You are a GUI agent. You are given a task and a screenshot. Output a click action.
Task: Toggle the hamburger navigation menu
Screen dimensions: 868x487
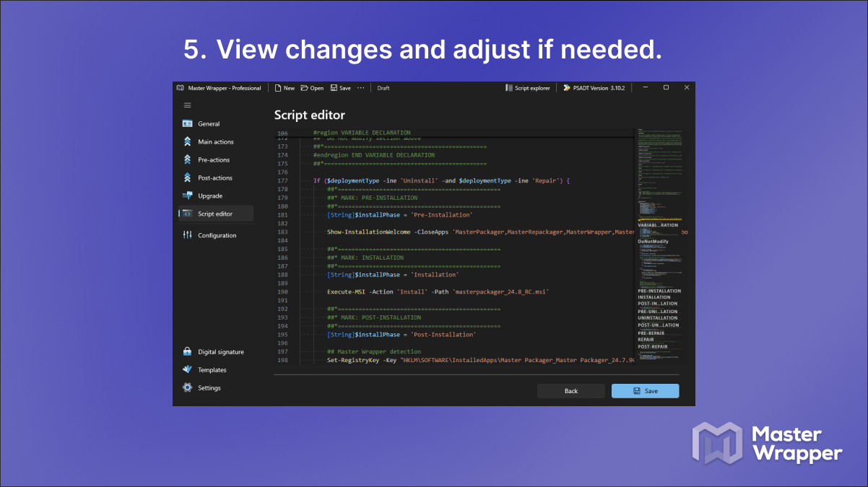coord(187,105)
